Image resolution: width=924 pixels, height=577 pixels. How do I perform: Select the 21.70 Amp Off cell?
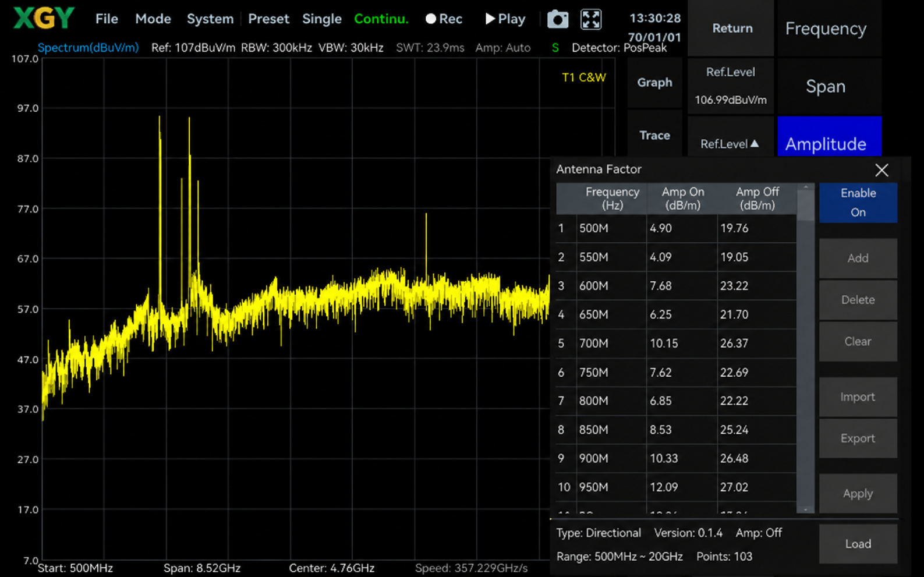point(757,314)
